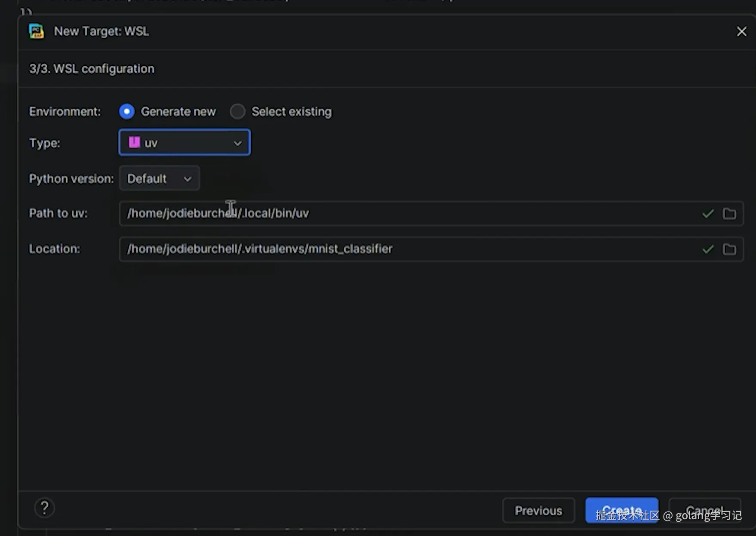Click the New Target: WSL title text
756x536 pixels.
[101, 31]
